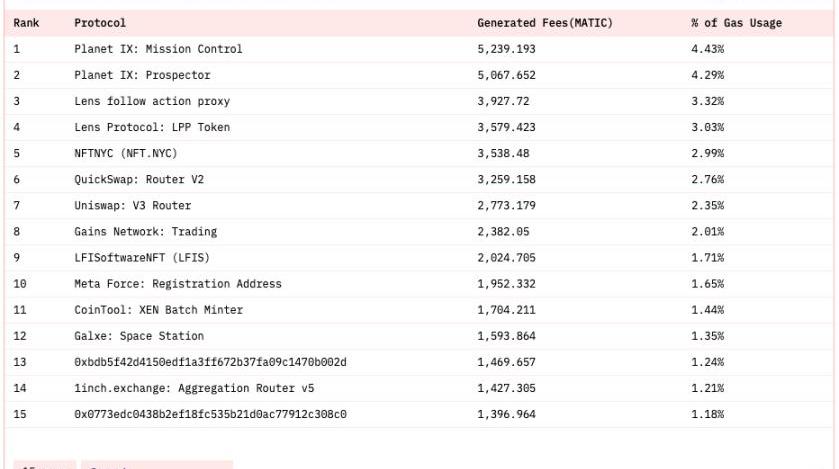
Task: Sort by Generated Fees(MATIC) header
Action: coord(545,23)
